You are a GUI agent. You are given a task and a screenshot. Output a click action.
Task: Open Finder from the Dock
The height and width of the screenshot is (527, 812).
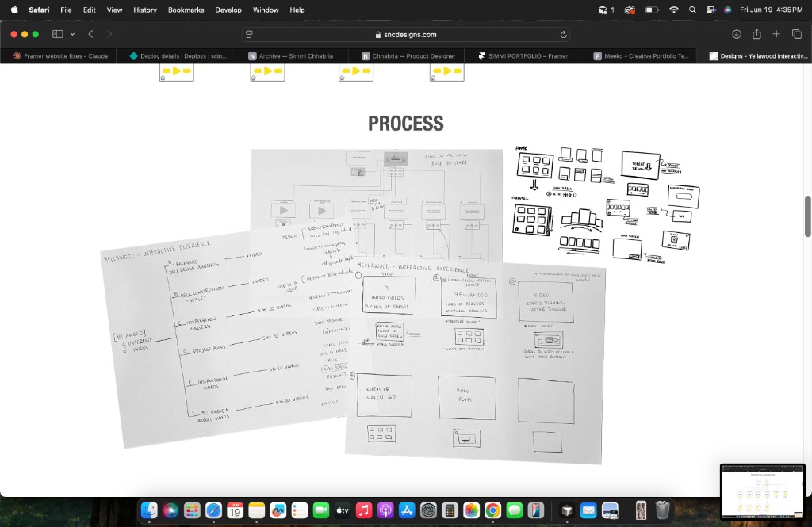coord(149,510)
